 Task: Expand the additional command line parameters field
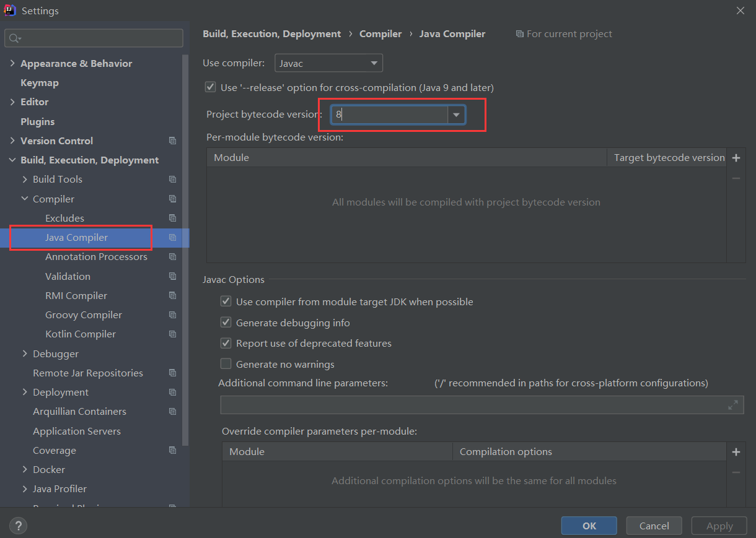[x=733, y=405]
